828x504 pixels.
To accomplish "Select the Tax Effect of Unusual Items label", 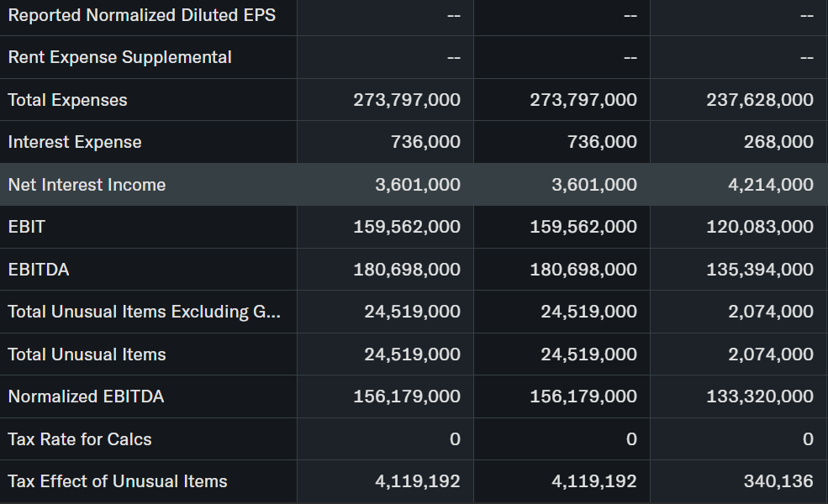I will [x=118, y=481].
